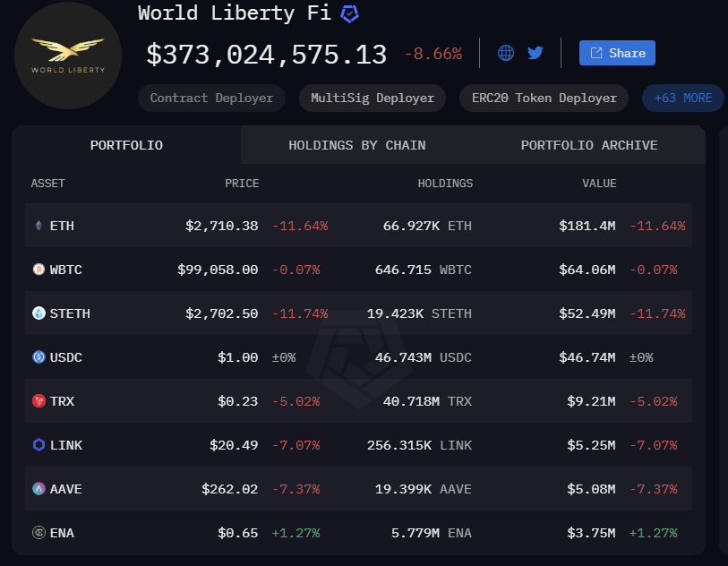
Task: Open the website globe icon
Action: (506, 53)
